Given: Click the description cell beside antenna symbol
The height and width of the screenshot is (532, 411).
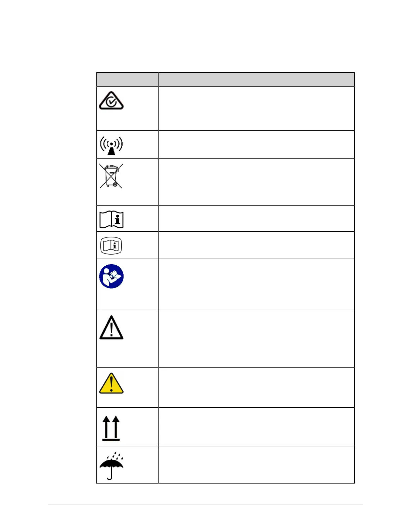Looking at the screenshot, I should [x=257, y=144].
